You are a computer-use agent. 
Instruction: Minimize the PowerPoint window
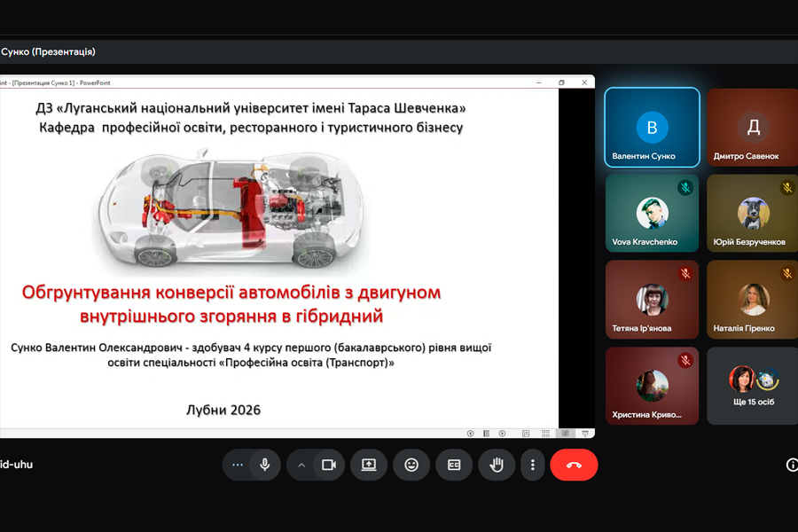pos(539,82)
